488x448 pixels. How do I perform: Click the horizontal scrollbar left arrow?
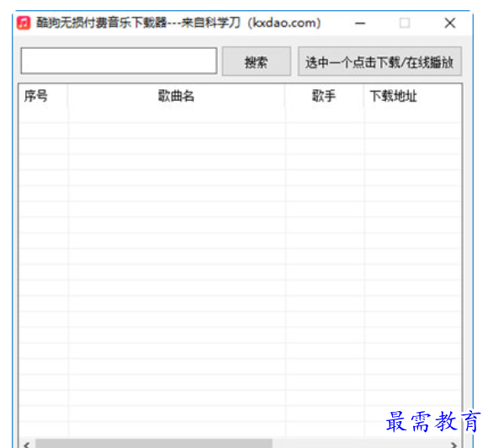tap(27, 445)
